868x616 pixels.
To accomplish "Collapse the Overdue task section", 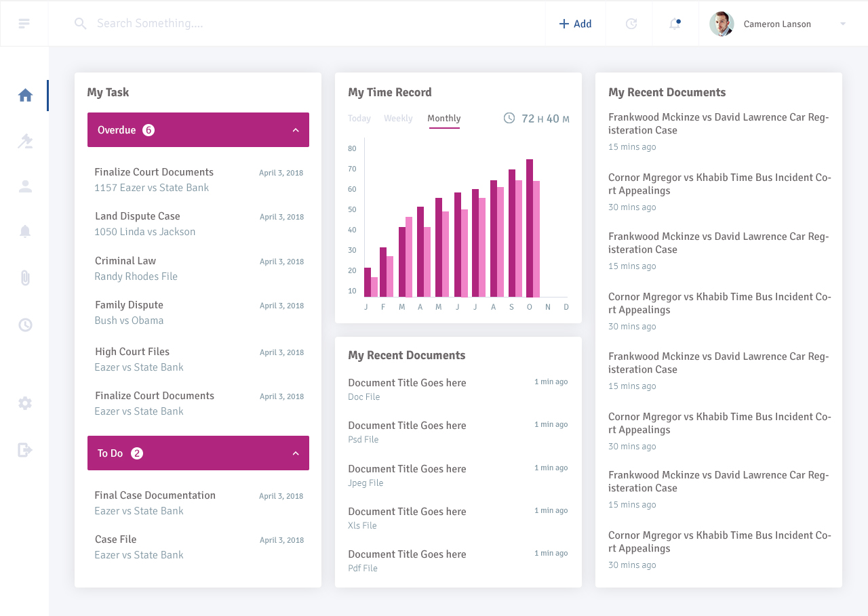I will coord(296,130).
